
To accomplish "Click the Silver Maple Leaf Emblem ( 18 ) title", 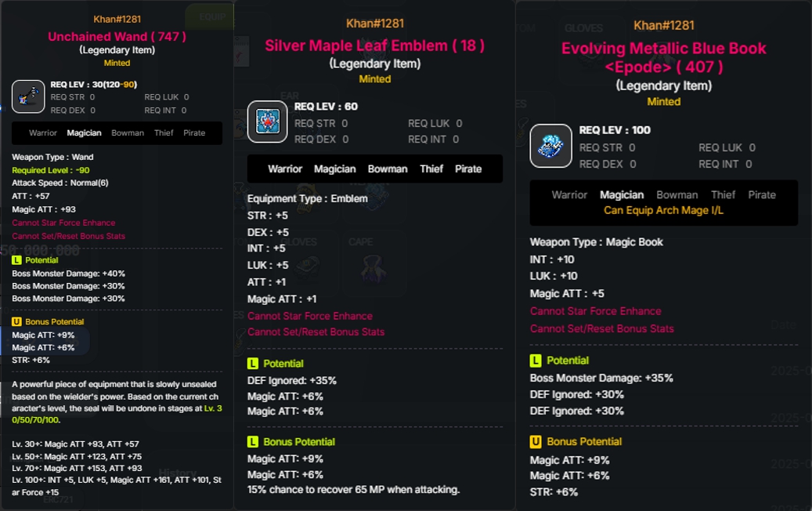I will coord(375,45).
